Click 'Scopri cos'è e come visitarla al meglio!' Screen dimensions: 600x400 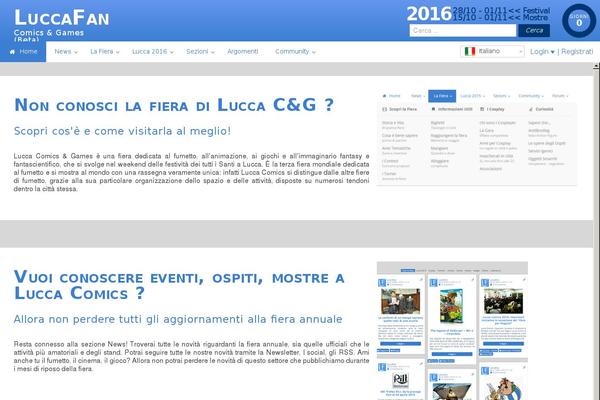[122, 131]
